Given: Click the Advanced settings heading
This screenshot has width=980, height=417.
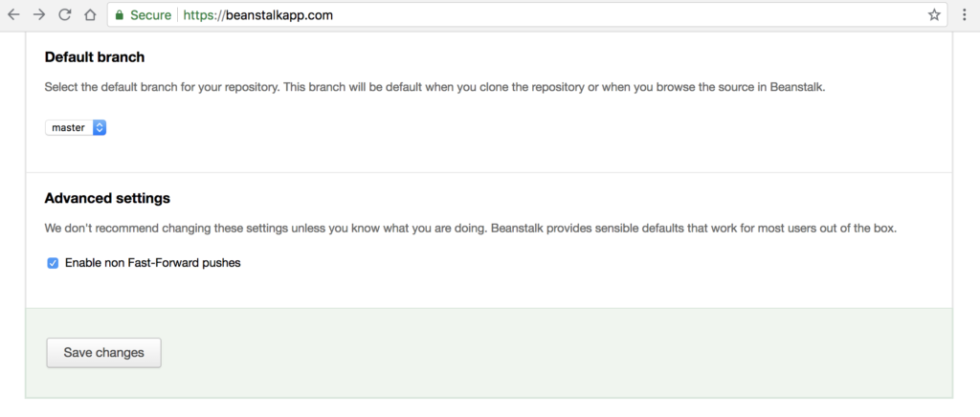Looking at the screenshot, I should (107, 199).
